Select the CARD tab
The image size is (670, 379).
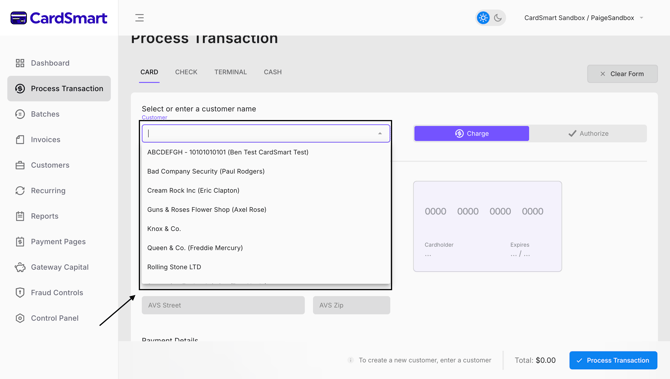(x=149, y=72)
